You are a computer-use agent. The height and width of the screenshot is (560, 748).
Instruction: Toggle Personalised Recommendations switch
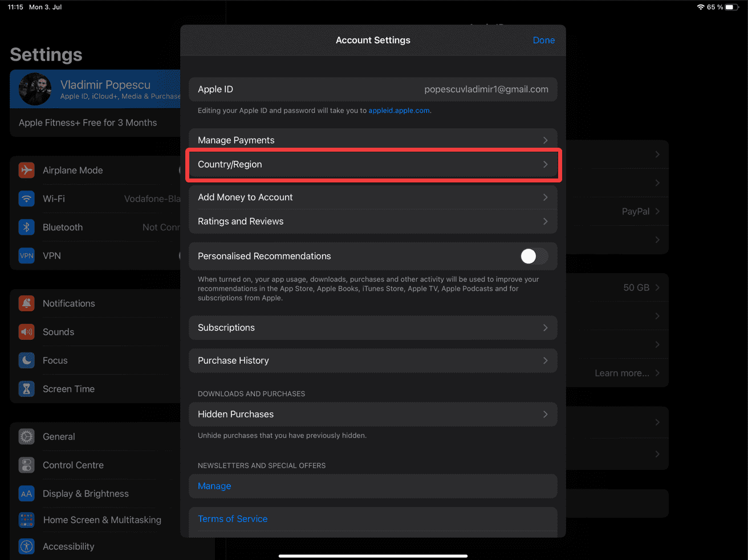(534, 256)
